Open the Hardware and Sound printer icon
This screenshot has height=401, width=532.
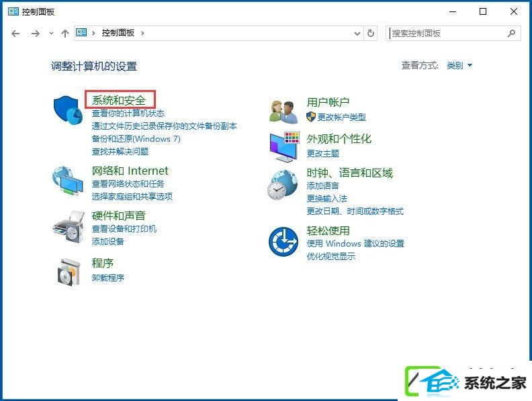pos(69,226)
